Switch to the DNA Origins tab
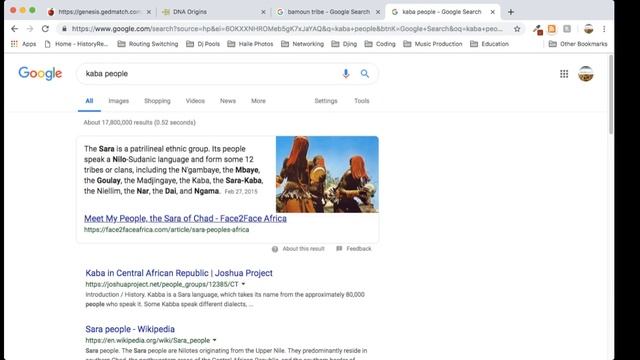640x360 pixels. [x=214, y=12]
